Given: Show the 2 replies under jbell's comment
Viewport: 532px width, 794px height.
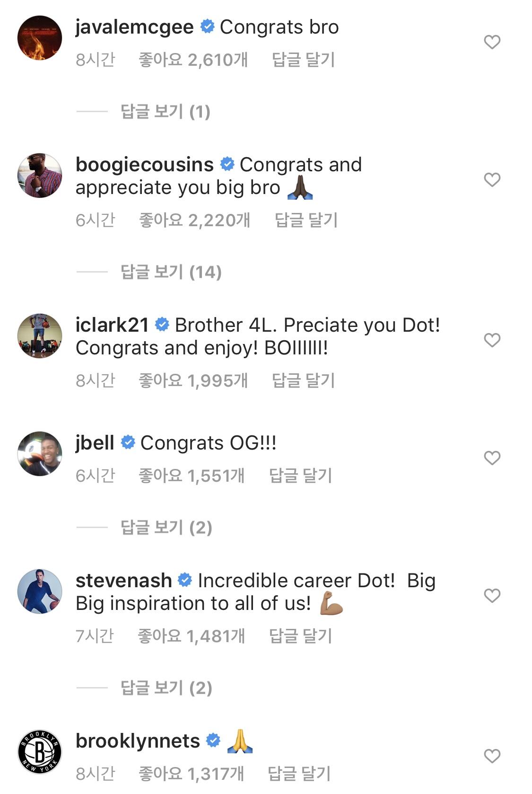Looking at the screenshot, I should pyautogui.click(x=166, y=527).
